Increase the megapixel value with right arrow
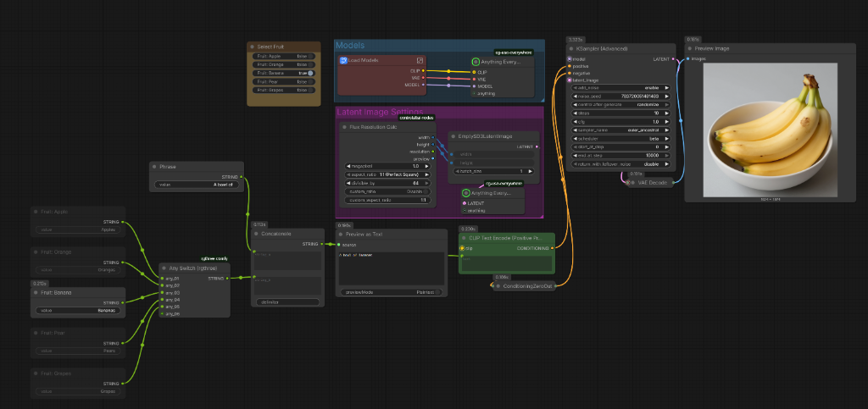868x409 pixels. [427, 166]
